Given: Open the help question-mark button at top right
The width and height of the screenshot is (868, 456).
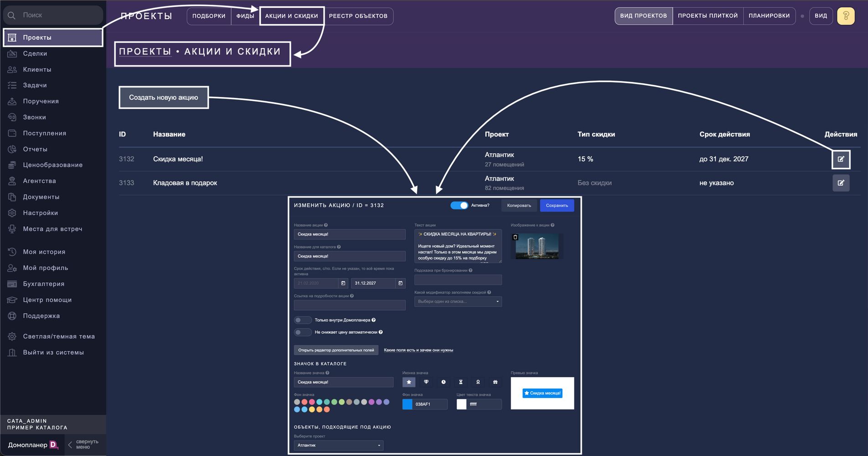Looking at the screenshot, I should (846, 16).
